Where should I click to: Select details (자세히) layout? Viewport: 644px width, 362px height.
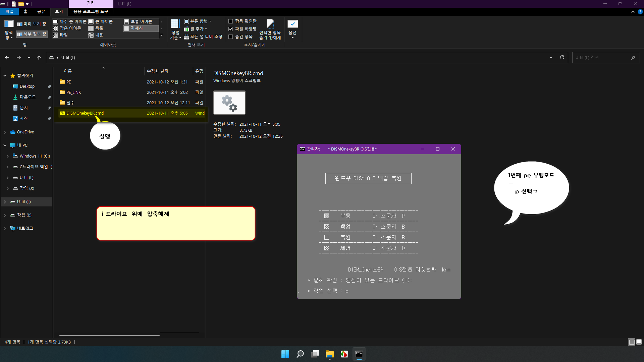141,28
